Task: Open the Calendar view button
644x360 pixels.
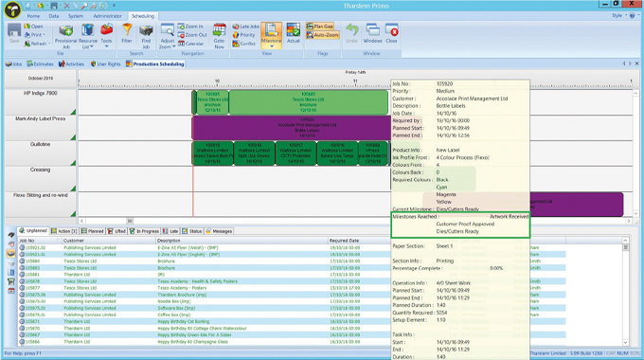Action: [x=191, y=44]
